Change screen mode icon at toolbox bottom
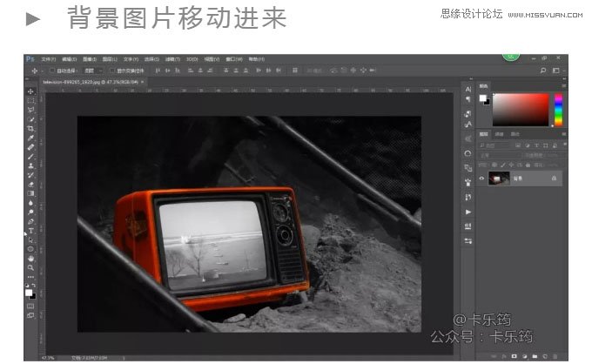The width and height of the screenshot is (592, 364). pyautogui.click(x=30, y=315)
